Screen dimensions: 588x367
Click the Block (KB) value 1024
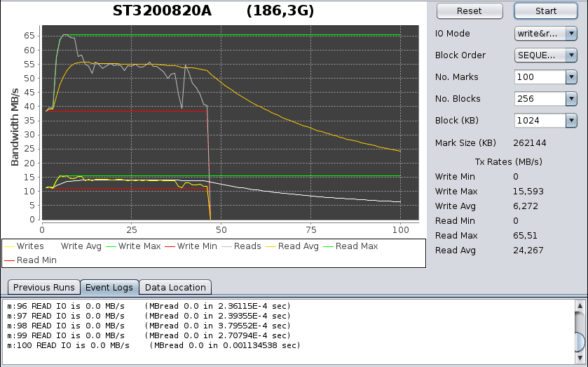click(540, 121)
